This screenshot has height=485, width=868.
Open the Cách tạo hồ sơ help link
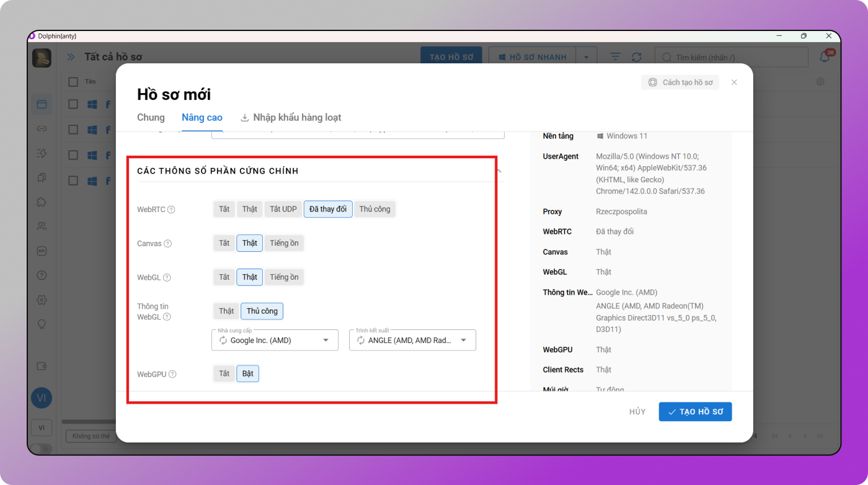tap(680, 82)
